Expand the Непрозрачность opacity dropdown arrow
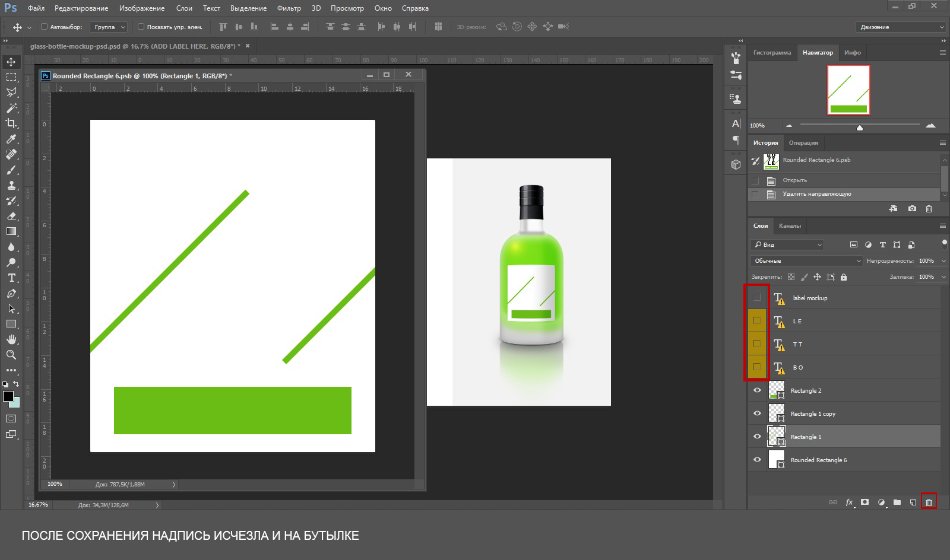This screenshot has height=560, width=950. coord(943,261)
